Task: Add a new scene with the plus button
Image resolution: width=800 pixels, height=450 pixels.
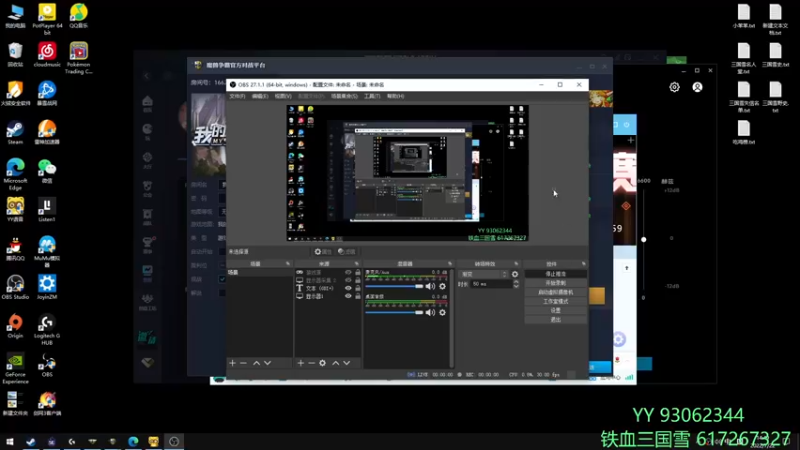Action: click(233, 363)
